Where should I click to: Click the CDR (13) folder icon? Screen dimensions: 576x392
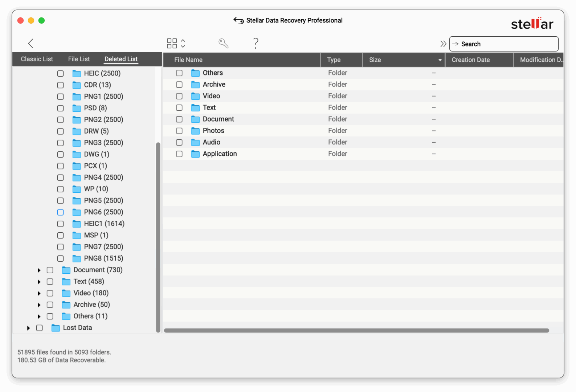(77, 85)
